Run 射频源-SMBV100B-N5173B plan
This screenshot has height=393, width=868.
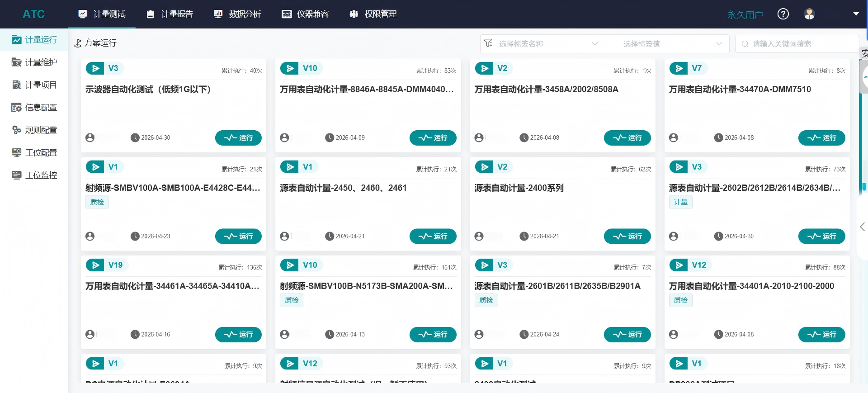tap(433, 335)
